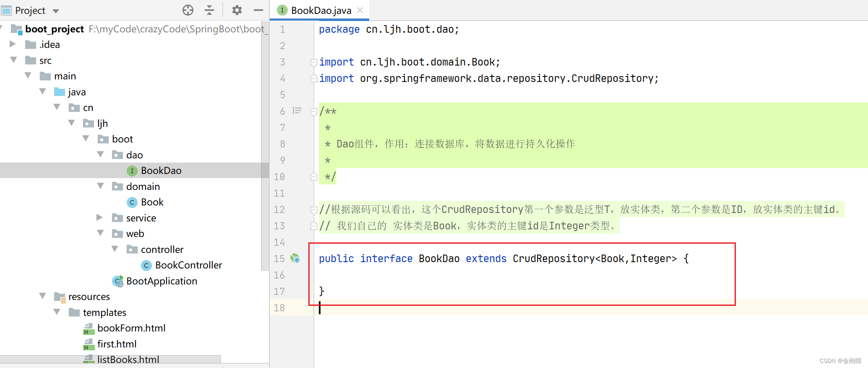
Task: Click the resources folder icon
Action: pyautogui.click(x=60, y=297)
